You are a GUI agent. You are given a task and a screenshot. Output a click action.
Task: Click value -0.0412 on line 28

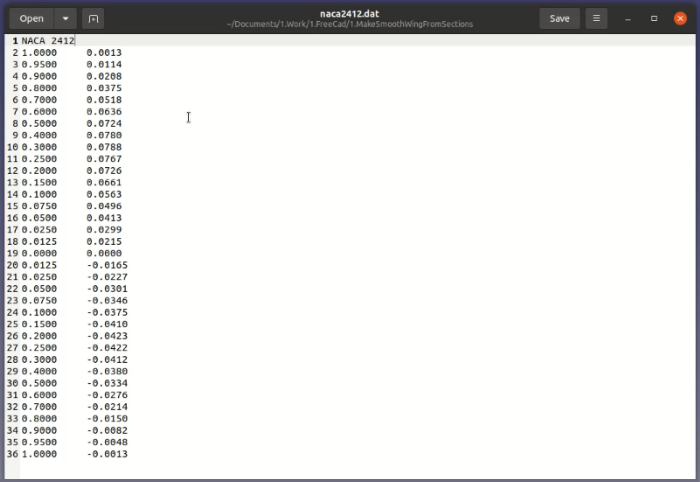click(x=107, y=360)
